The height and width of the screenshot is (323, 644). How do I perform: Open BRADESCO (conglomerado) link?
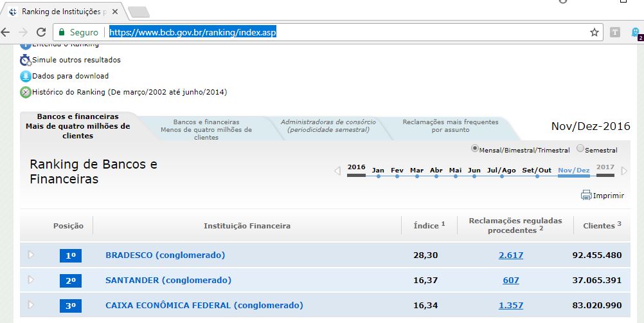click(x=165, y=255)
